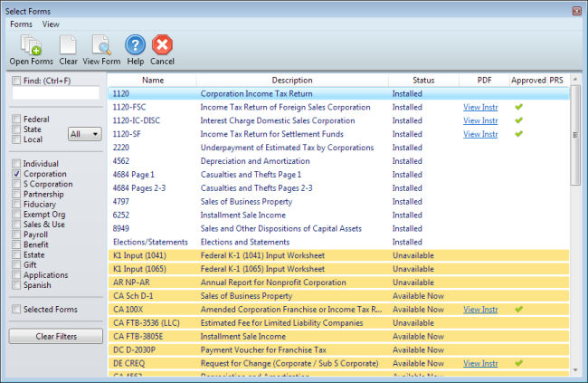
Task: Click the Open Forms toolbar icon
Action: (31, 44)
